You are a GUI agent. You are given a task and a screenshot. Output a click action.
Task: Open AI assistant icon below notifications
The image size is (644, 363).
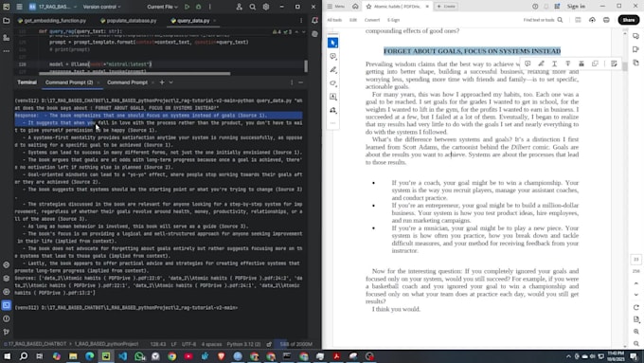pos(314,34)
